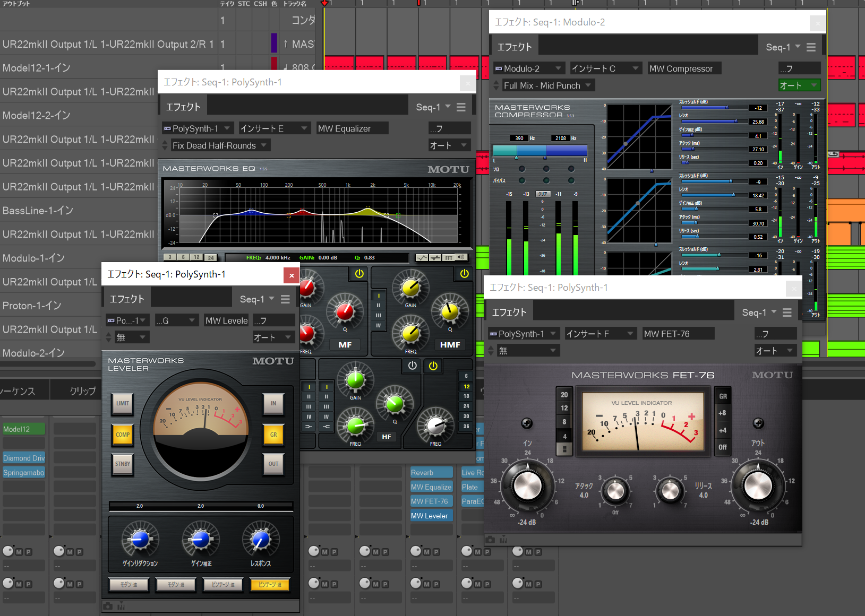
Task: Click the FFT button in MasterWorks EQ
Action: click(x=449, y=257)
